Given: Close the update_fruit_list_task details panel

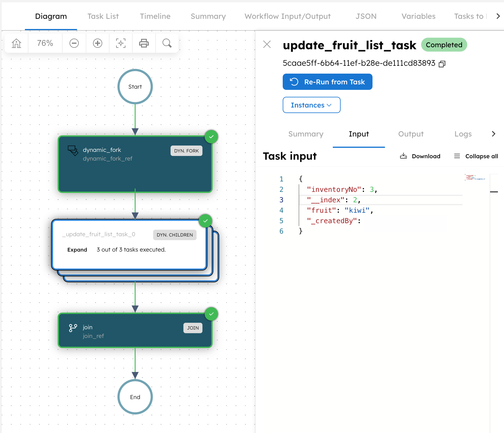Looking at the screenshot, I should pos(266,45).
